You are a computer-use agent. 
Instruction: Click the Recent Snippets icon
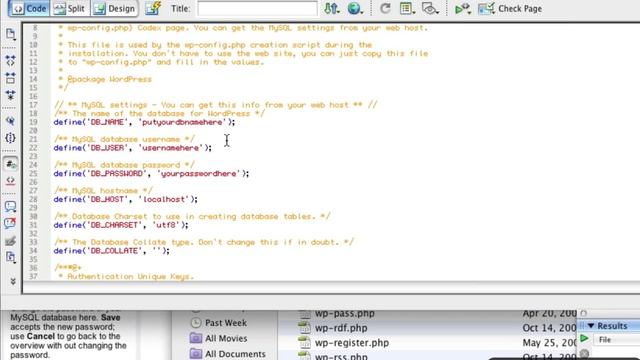pyautogui.click(x=11, y=257)
